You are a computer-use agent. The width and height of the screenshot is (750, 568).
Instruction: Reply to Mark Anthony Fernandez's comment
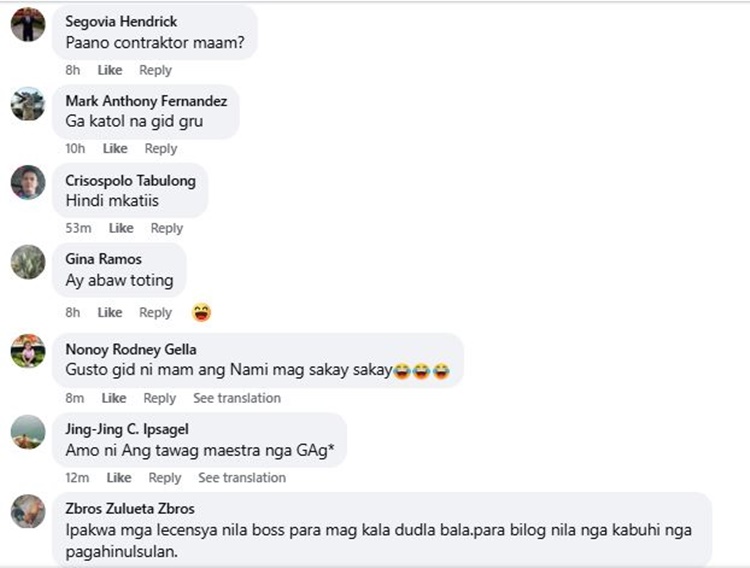pos(161,149)
